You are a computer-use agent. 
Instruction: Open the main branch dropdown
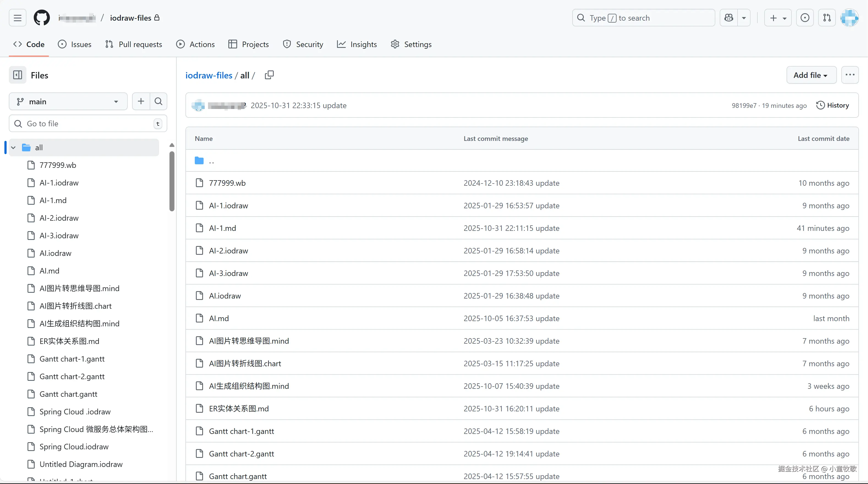[68, 102]
